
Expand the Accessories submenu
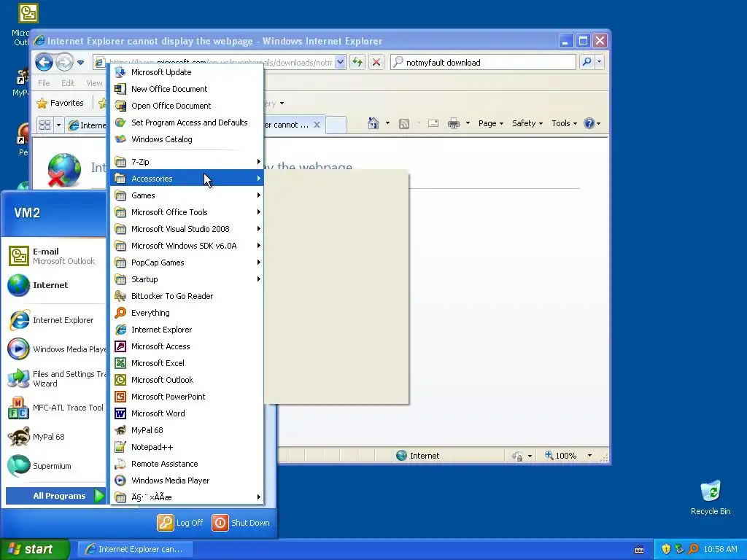187,179
